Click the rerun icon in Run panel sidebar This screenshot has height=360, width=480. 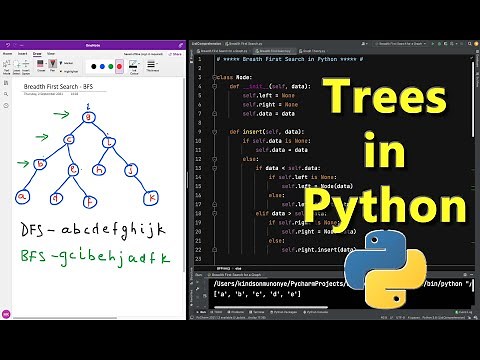click(198, 283)
